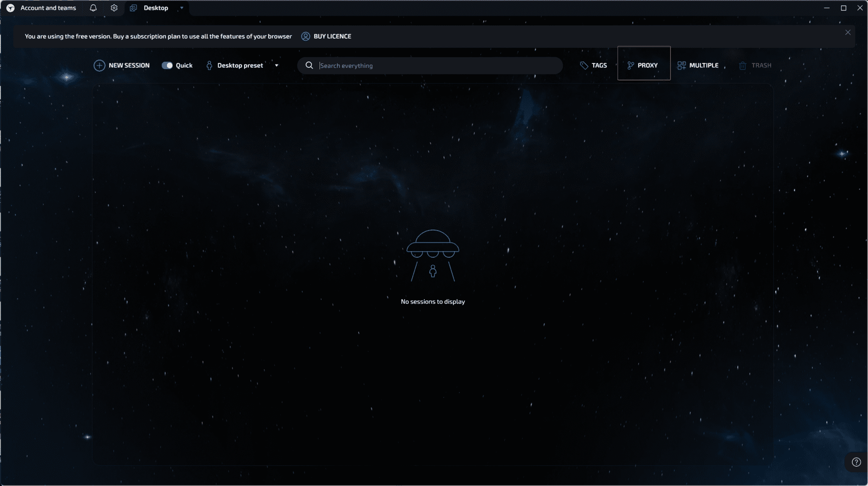Click the NEW SESSION button
Image resolution: width=868 pixels, height=486 pixels.
click(122, 65)
